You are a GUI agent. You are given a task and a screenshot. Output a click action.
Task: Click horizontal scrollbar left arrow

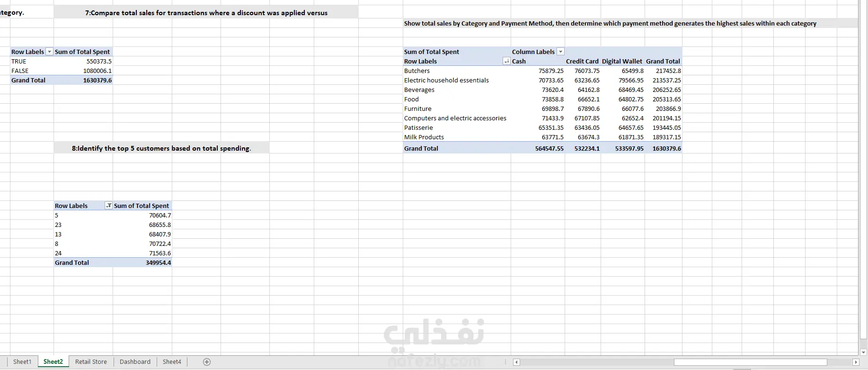pos(517,362)
